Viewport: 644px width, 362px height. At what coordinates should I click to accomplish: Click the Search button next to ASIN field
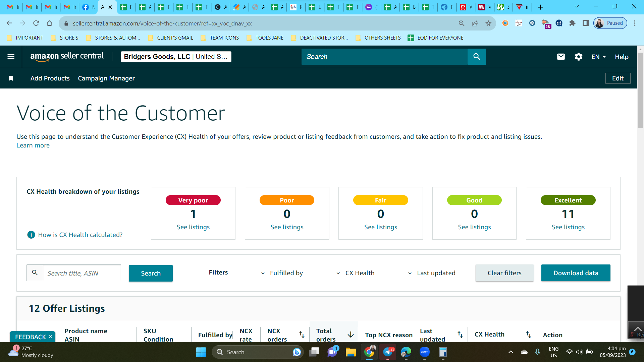[x=151, y=273]
